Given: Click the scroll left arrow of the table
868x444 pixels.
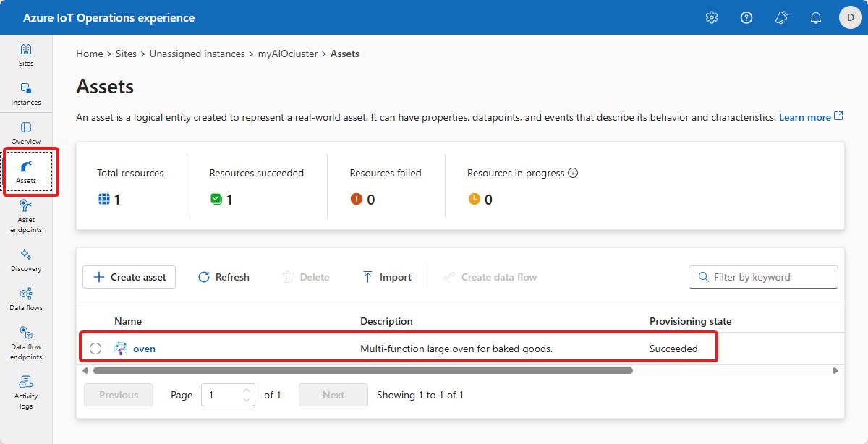Looking at the screenshot, I should [x=85, y=370].
